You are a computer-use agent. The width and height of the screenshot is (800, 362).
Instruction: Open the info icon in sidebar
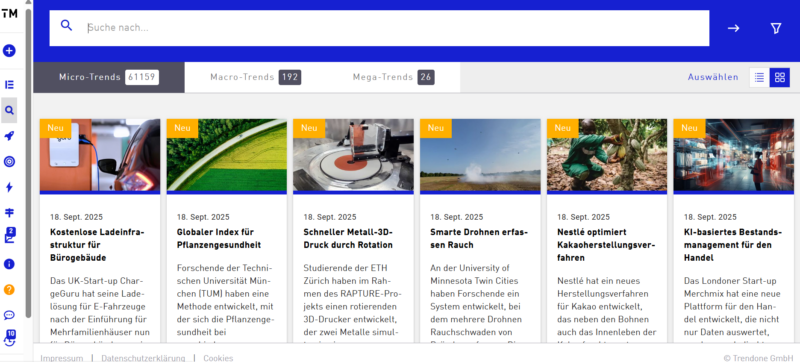[9, 264]
